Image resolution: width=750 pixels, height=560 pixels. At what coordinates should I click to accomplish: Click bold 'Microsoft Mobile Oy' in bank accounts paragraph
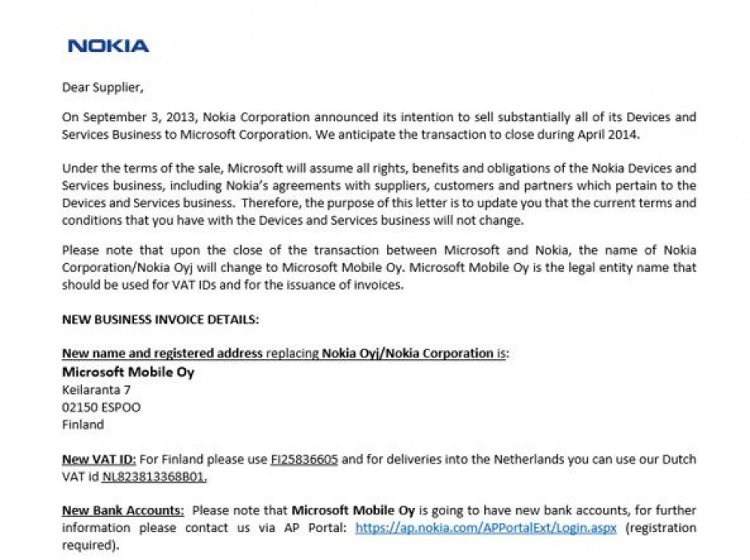pos(353,511)
